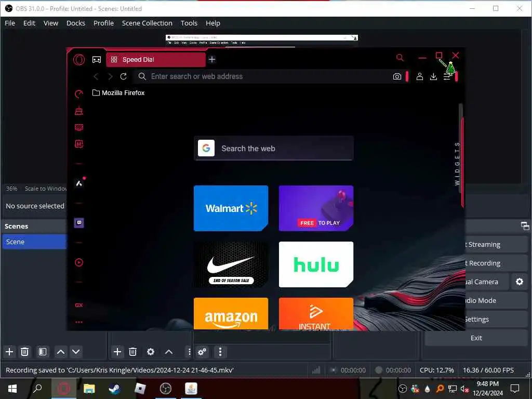Open GX Control in sidebar
Image resolution: width=532 pixels, height=399 pixels.
coord(79,94)
